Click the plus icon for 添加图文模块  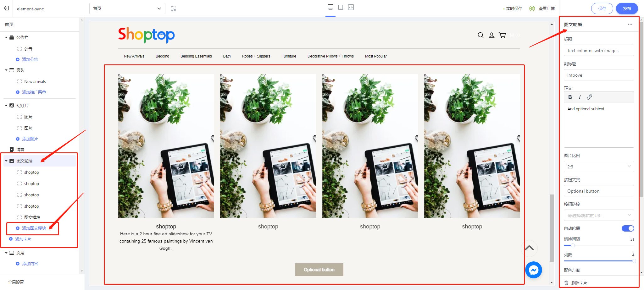pyautogui.click(x=18, y=228)
